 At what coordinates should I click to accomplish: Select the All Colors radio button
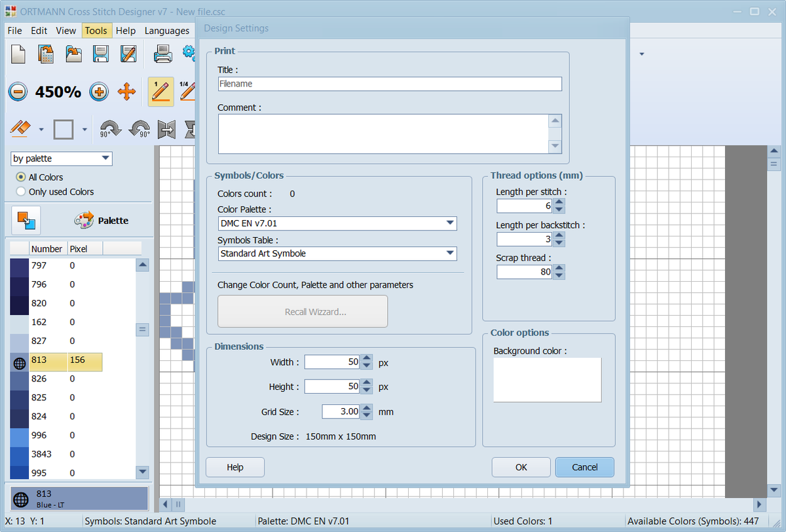pyautogui.click(x=22, y=178)
